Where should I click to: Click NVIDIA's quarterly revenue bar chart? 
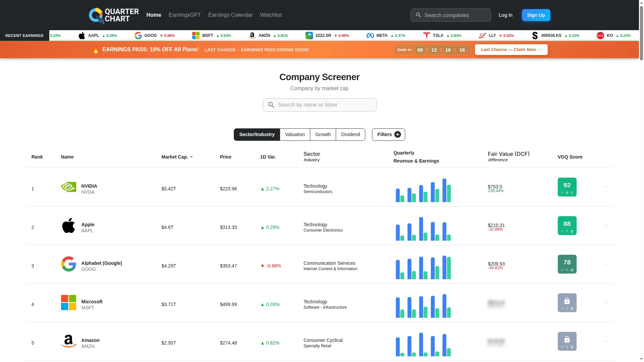coord(423,190)
